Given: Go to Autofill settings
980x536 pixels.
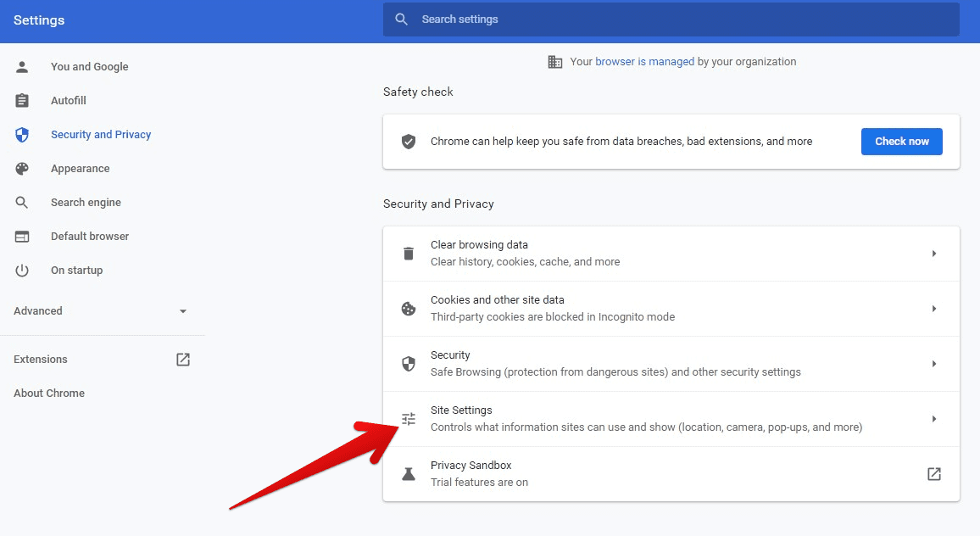Looking at the screenshot, I should coord(68,101).
